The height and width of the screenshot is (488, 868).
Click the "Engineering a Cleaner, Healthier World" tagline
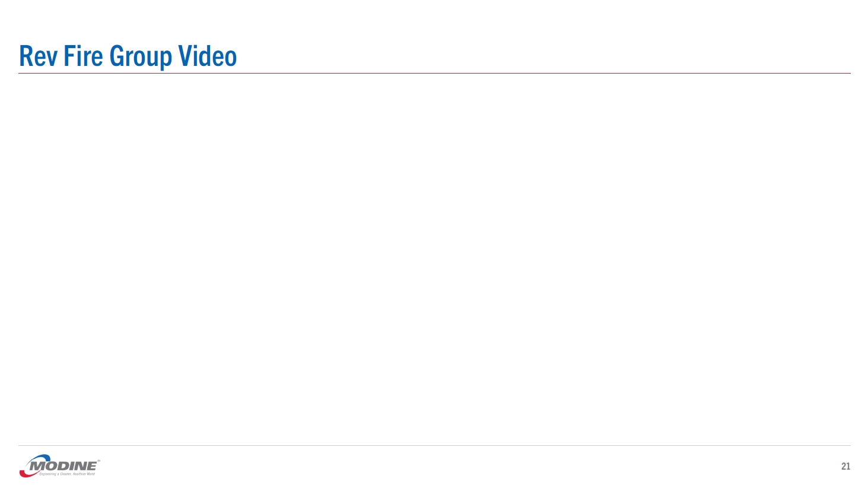point(67,474)
